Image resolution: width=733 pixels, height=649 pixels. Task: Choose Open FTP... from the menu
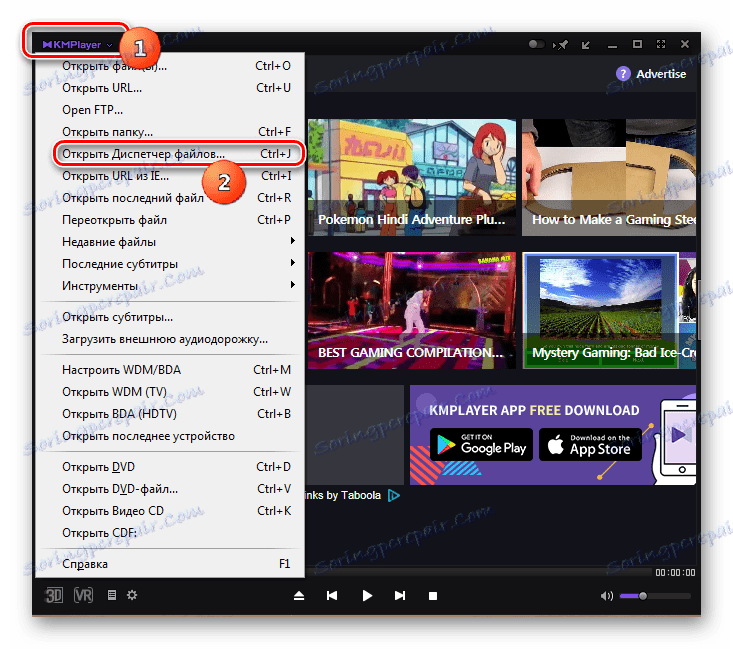click(170, 110)
